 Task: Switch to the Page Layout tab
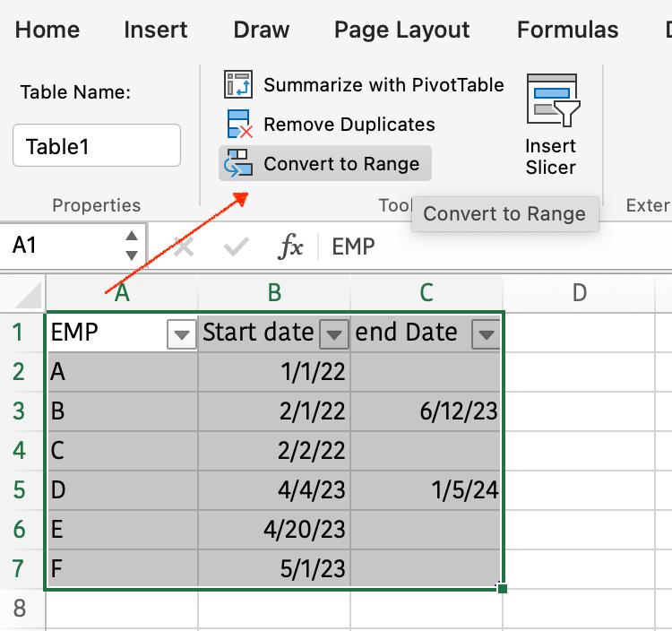click(402, 30)
